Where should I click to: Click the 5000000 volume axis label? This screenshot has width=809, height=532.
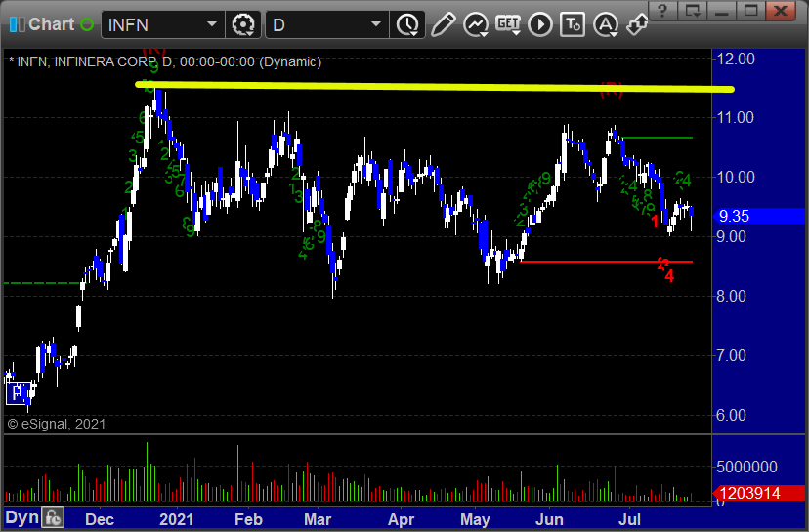coord(746,467)
